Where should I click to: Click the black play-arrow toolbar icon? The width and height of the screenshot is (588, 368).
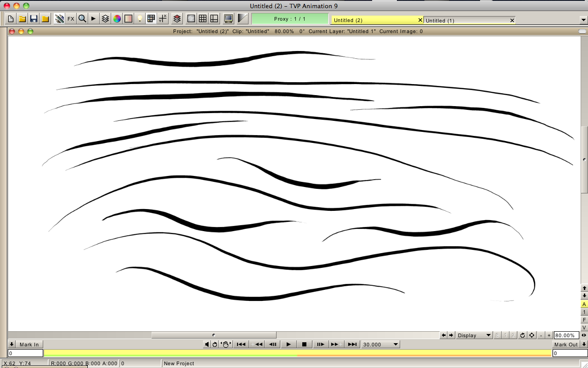(94, 19)
